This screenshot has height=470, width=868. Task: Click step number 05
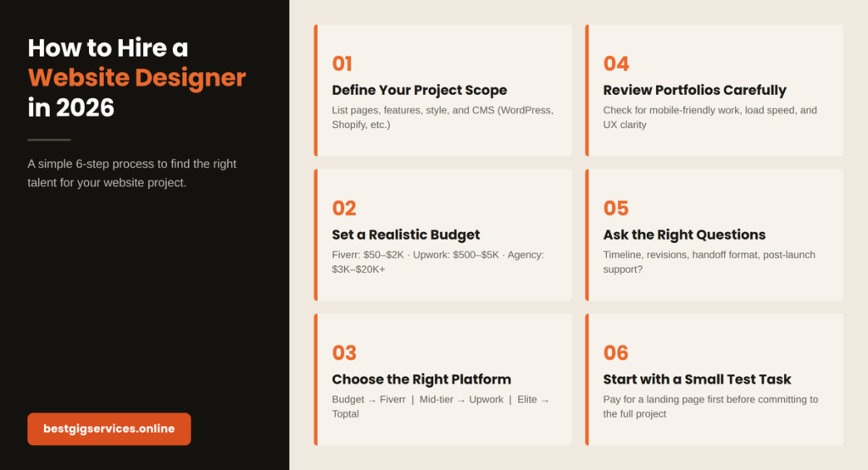click(615, 208)
